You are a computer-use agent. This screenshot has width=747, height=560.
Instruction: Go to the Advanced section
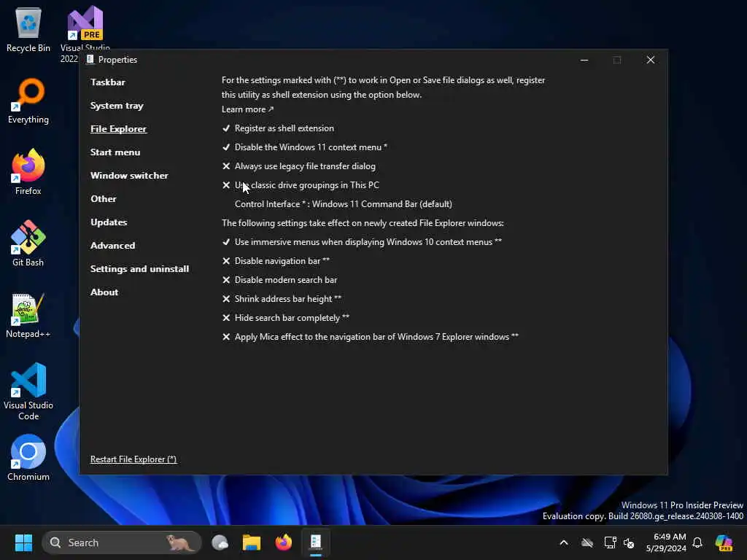tap(113, 245)
